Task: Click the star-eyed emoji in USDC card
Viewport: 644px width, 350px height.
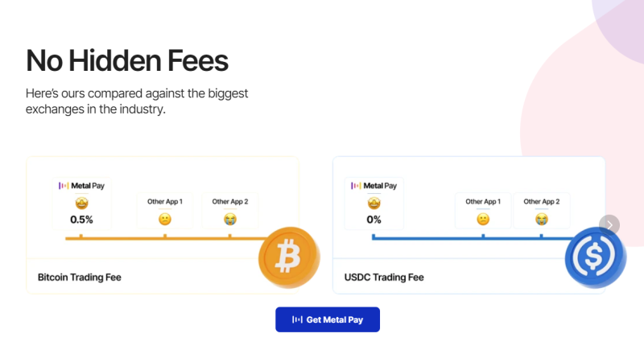Action: tap(374, 203)
